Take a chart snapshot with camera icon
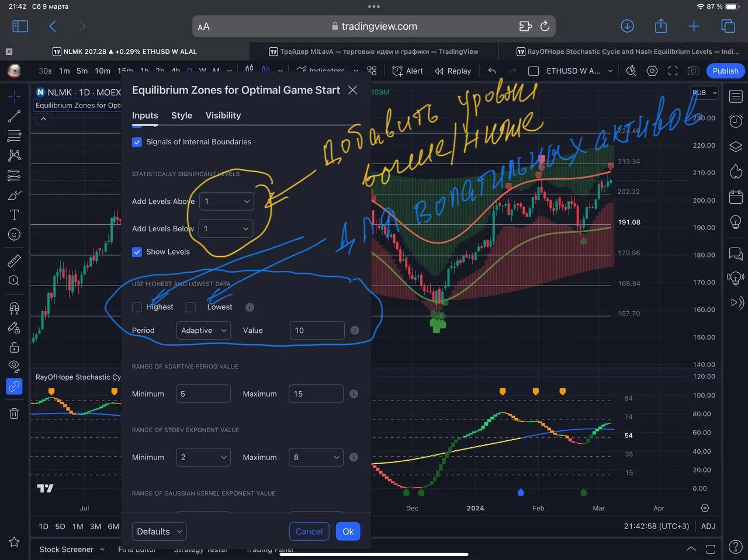The image size is (748, 560). (693, 71)
